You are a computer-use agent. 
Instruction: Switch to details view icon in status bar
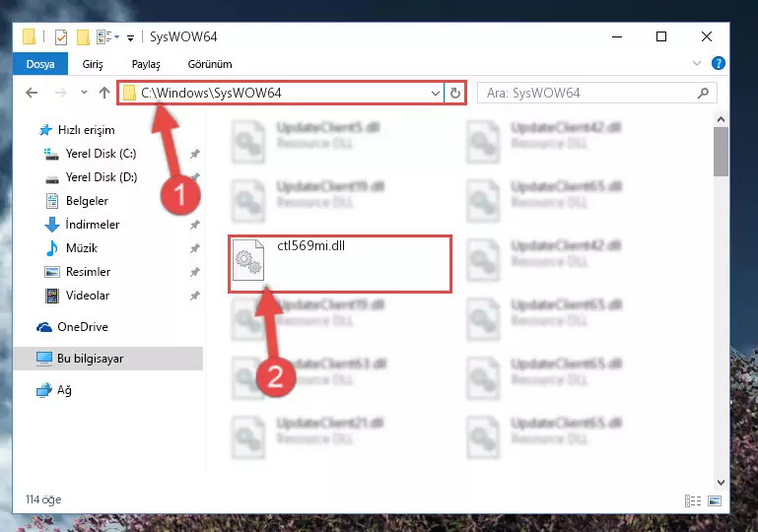pos(693,501)
